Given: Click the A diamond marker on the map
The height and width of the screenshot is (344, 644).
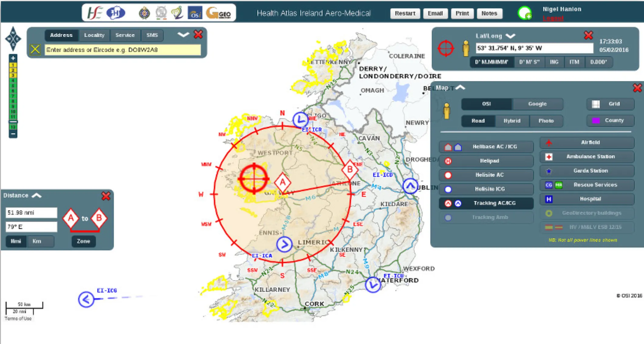Looking at the screenshot, I should point(283,183).
